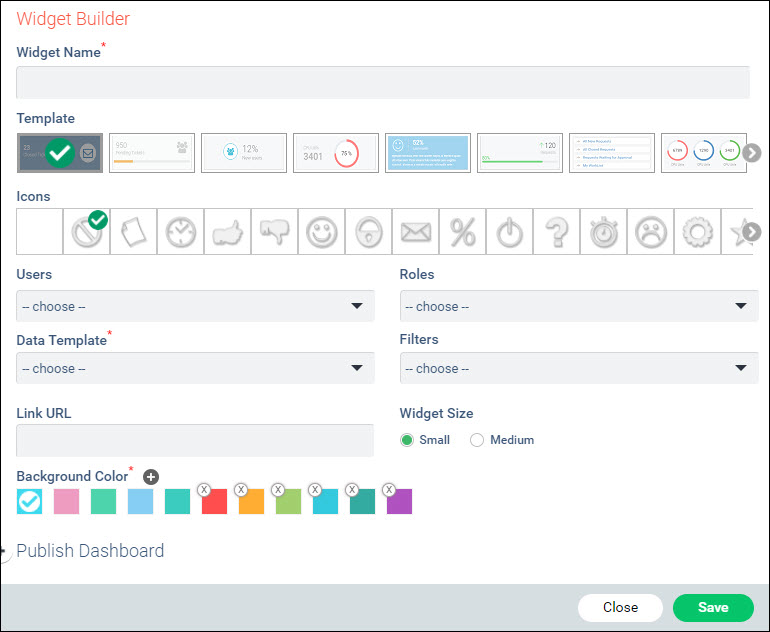This screenshot has height=632, width=770.
Task: Pick the padlock icon
Action: coord(369,231)
